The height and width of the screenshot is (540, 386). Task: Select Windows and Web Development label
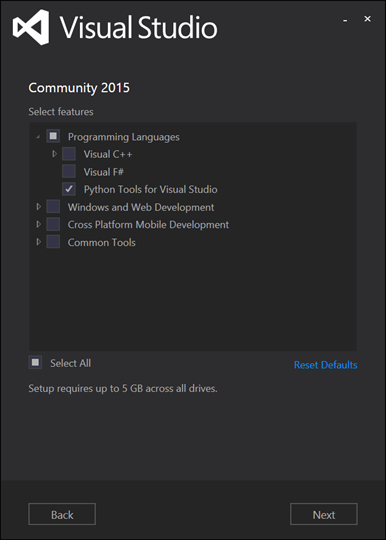[141, 207]
